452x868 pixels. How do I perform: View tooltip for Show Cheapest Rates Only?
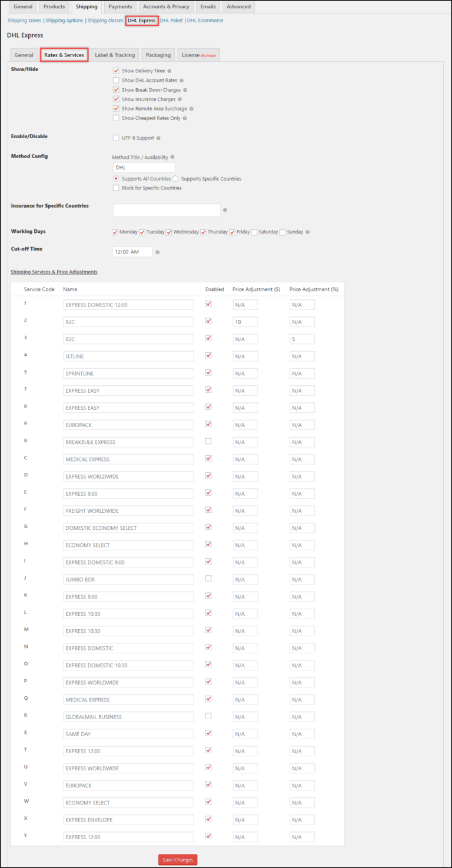tap(184, 118)
